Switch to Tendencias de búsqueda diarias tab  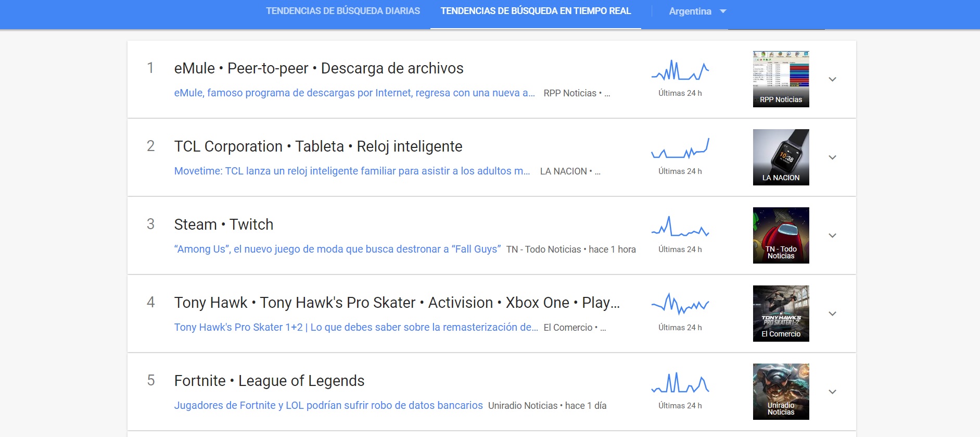(x=342, y=11)
